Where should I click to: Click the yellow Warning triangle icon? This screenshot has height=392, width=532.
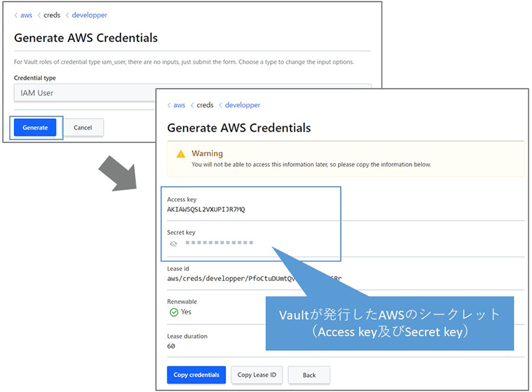pos(181,154)
